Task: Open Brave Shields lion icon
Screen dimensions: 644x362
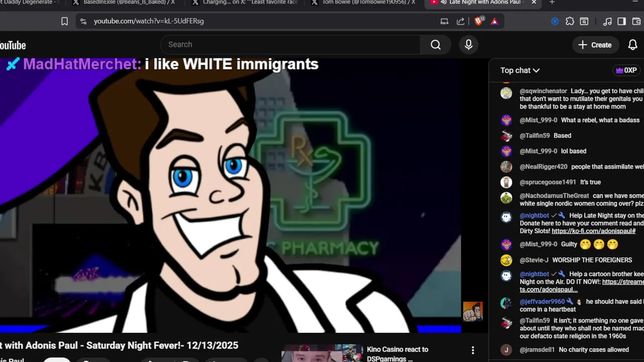Action: [478, 21]
